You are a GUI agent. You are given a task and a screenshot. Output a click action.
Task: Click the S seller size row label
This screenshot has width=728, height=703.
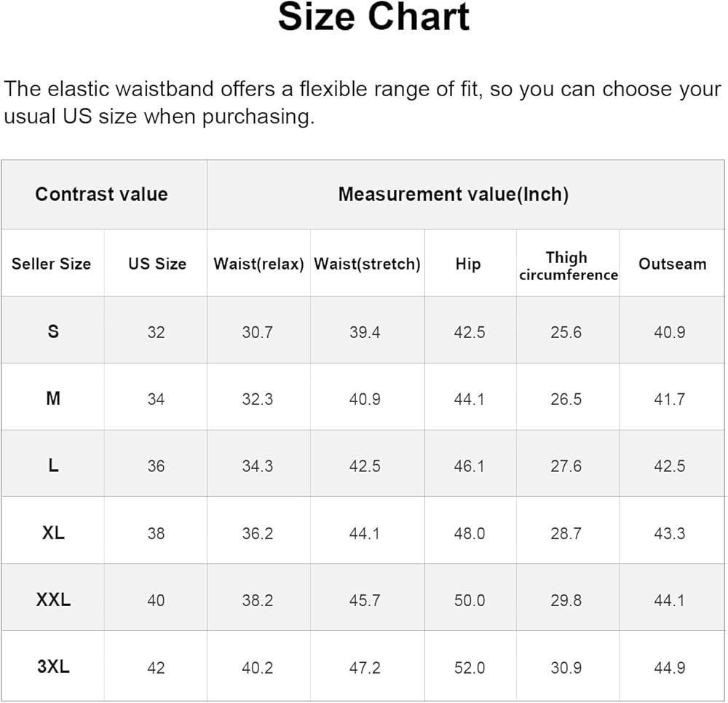click(53, 331)
